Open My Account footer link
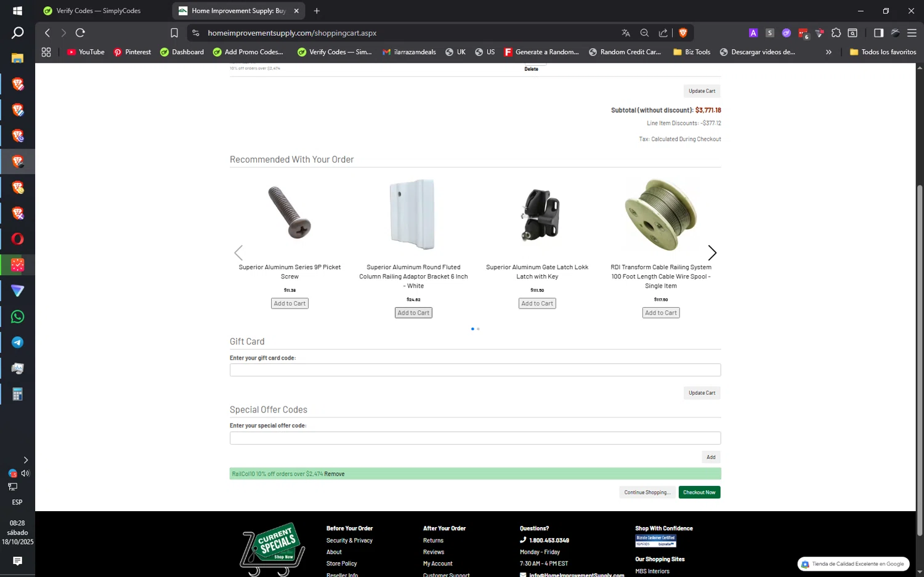924x577 pixels. pos(437,563)
